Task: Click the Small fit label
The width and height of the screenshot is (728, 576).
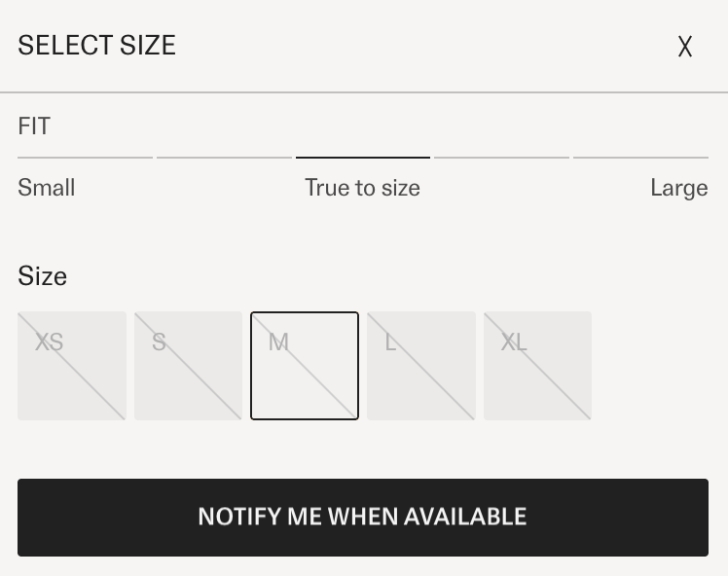Action: [x=47, y=188]
